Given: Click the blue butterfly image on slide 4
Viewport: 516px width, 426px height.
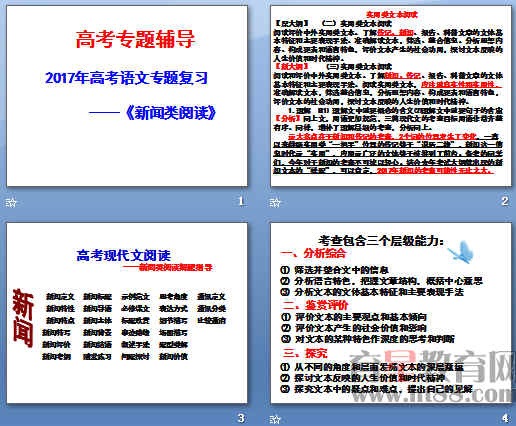Looking at the screenshot, I should [461, 252].
